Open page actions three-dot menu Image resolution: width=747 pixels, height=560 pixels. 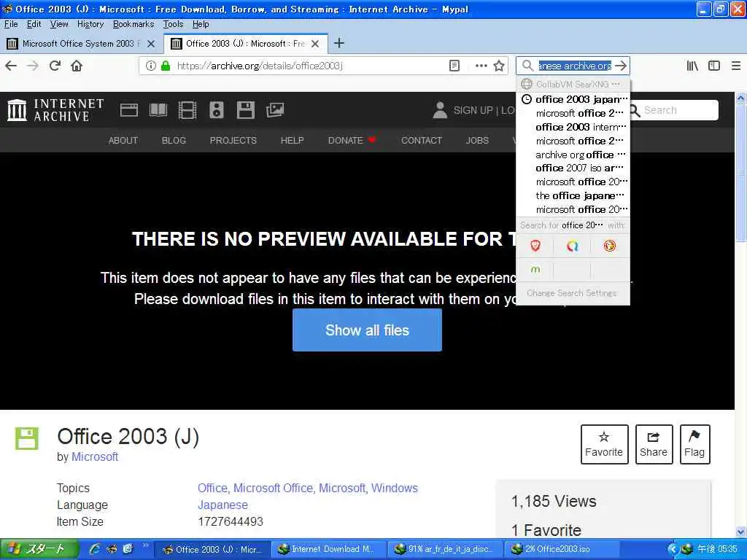(x=481, y=66)
